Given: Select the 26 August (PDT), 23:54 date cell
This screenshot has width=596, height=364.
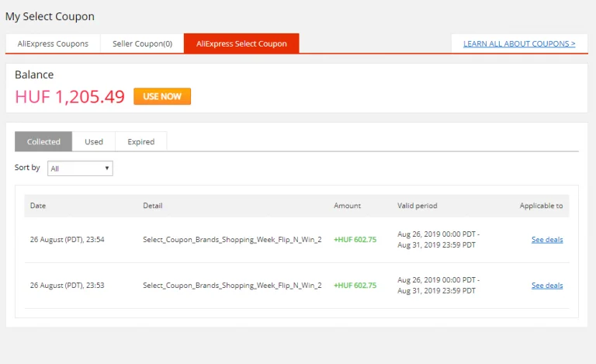Looking at the screenshot, I should [68, 240].
